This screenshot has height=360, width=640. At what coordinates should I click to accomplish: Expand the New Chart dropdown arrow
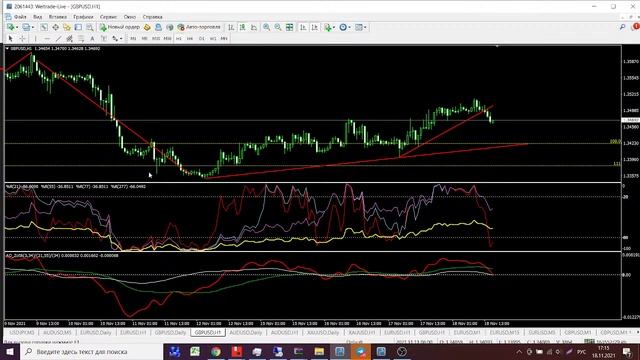(17, 27)
